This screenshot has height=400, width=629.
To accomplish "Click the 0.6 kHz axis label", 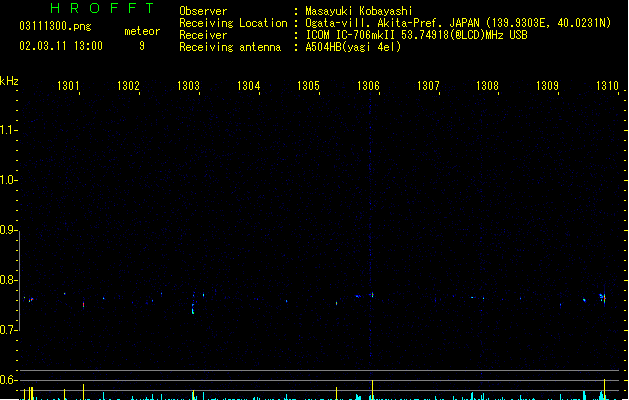I will click(8, 380).
